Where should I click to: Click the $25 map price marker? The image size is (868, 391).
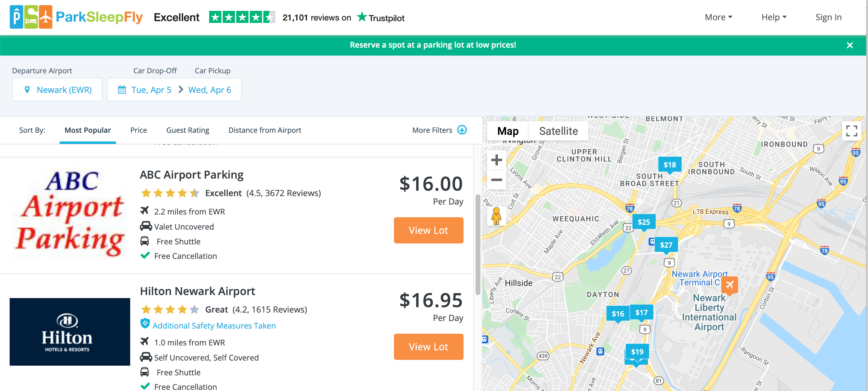pos(643,222)
